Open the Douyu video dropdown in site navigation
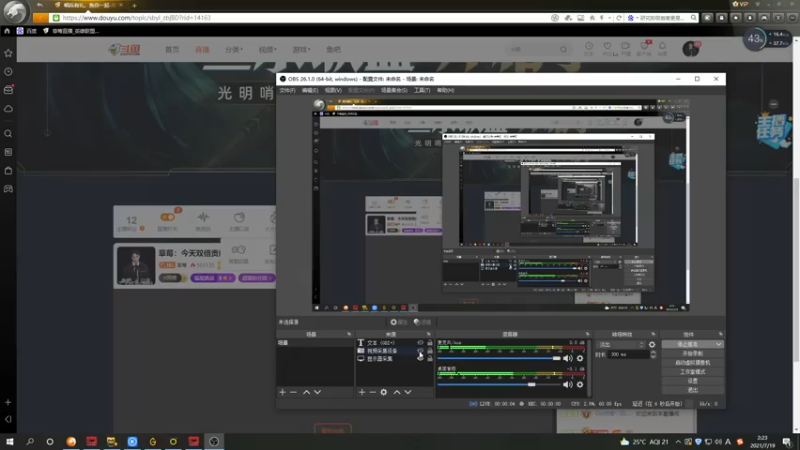Image resolution: width=800 pixels, height=450 pixels. [267, 49]
